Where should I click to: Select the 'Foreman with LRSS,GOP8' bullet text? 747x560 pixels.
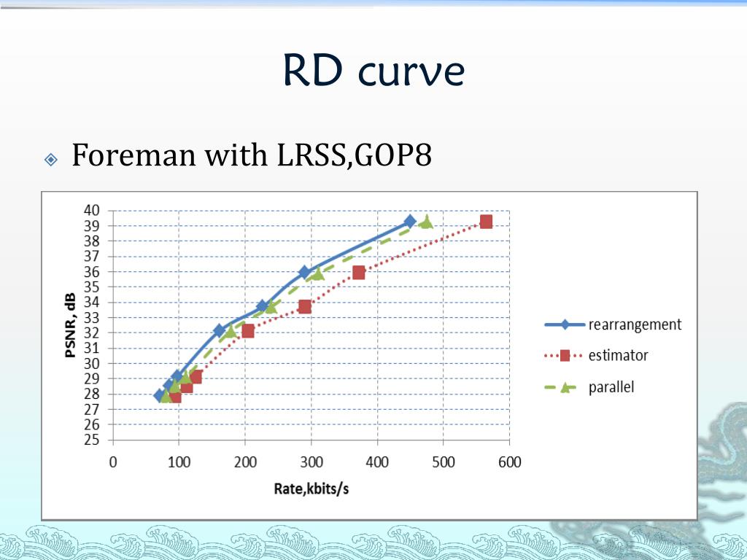coord(252,155)
